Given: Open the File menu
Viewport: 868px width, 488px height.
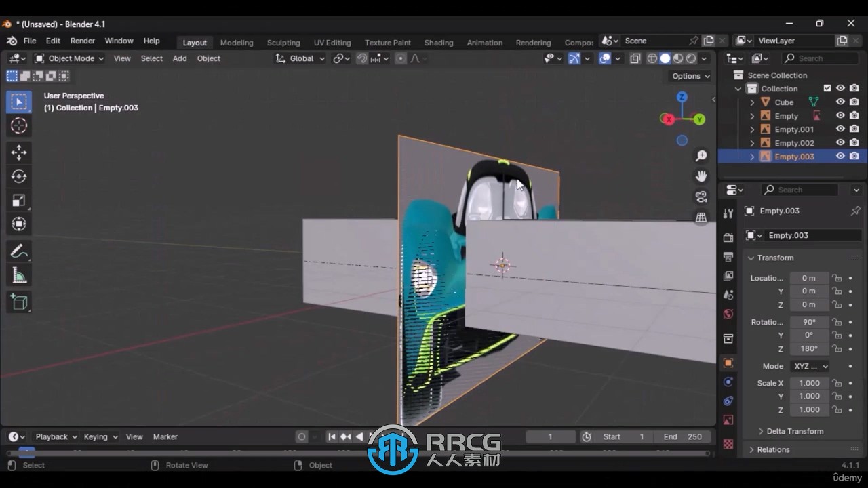Looking at the screenshot, I should tap(30, 41).
